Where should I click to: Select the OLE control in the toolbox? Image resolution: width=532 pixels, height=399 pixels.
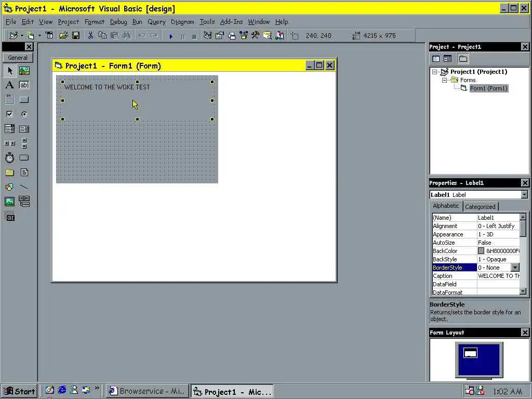[x=10, y=216]
